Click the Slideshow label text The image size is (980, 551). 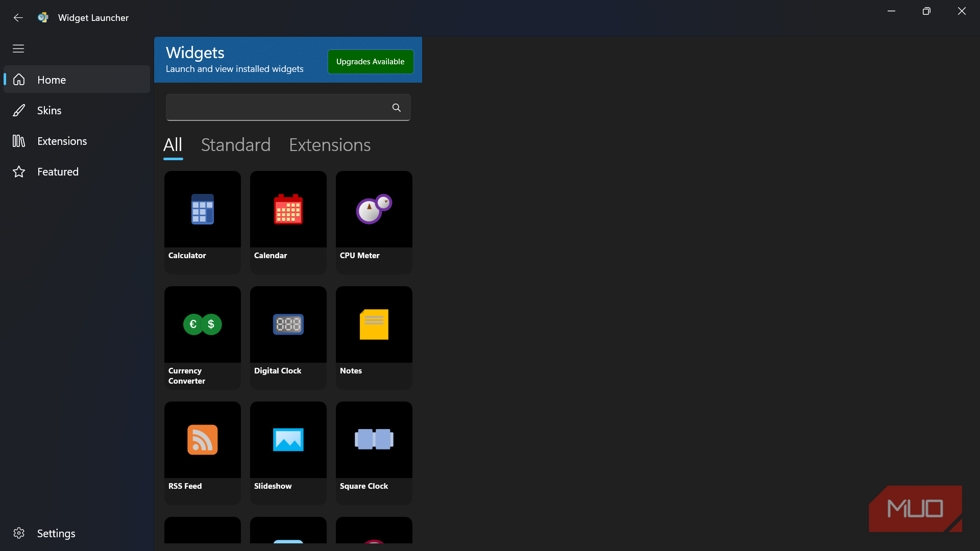273,486
